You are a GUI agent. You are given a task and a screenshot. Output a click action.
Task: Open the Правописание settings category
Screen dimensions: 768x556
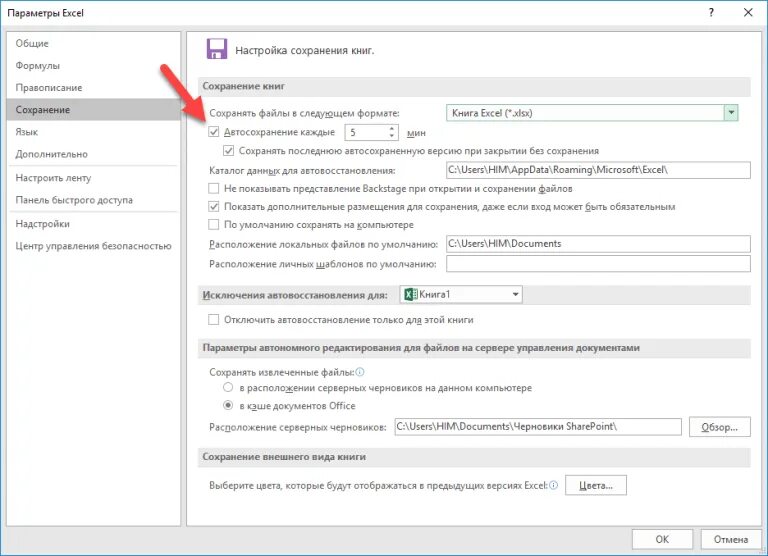pyautogui.click(x=93, y=87)
